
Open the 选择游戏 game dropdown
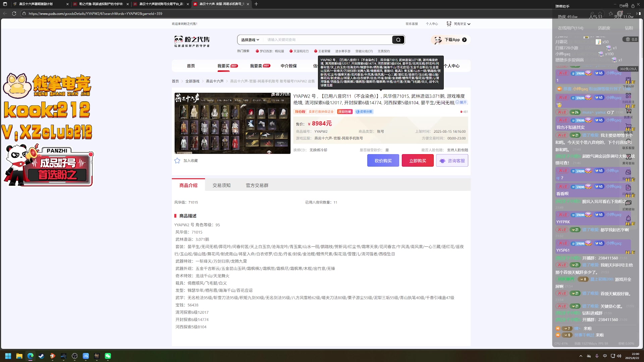[250, 40]
